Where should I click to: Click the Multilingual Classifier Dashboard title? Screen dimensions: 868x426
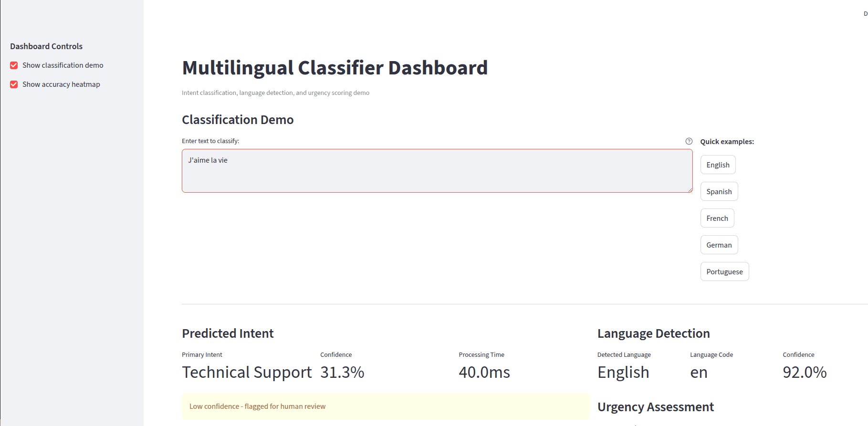pos(335,68)
